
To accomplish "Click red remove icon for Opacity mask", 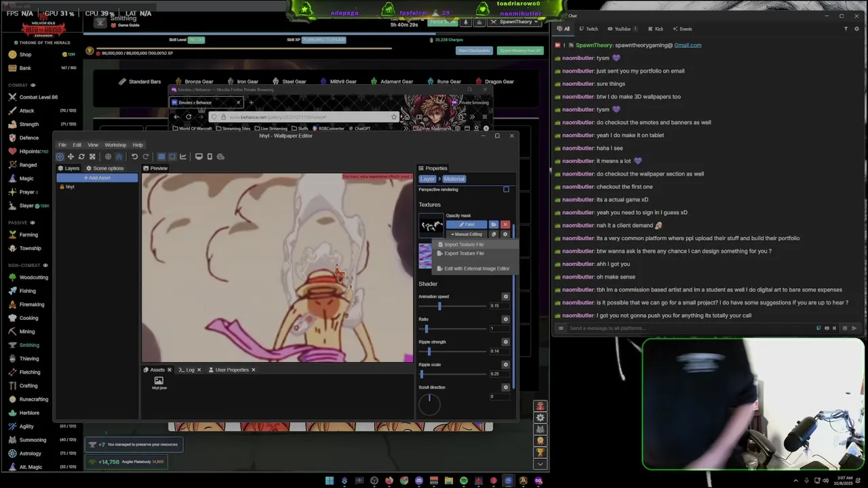I will [505, 224].
